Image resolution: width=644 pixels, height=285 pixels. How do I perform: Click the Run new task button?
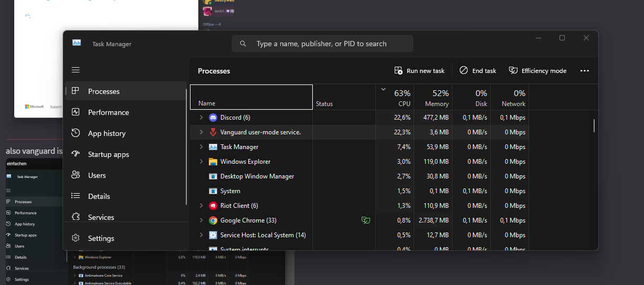pos(419,71)
